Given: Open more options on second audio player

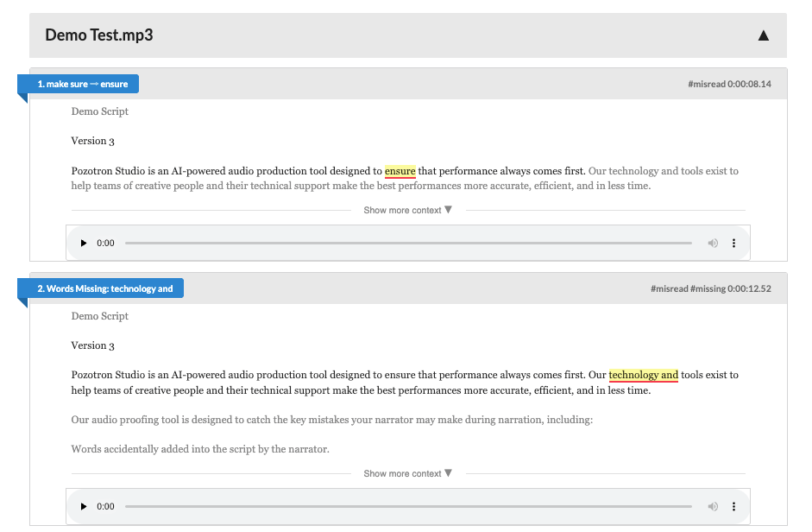Looking at the screenshot, I should 733,507.
